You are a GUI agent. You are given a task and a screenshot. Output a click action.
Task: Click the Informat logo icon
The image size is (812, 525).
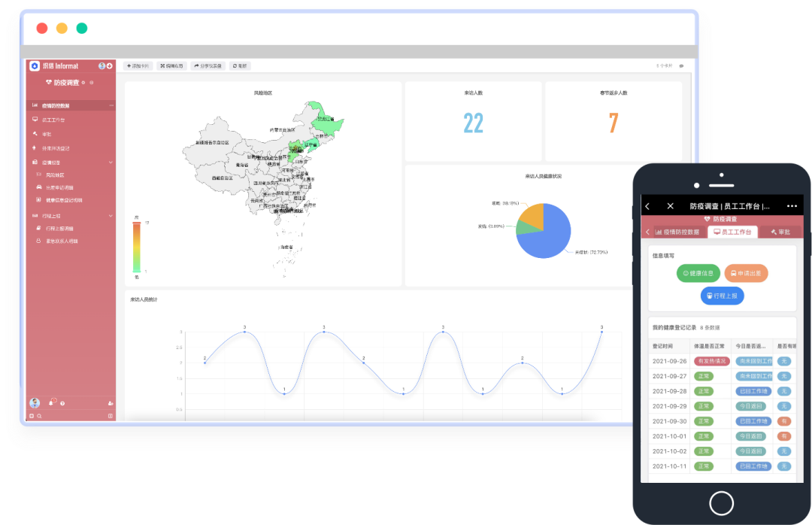tap(35, 66)
